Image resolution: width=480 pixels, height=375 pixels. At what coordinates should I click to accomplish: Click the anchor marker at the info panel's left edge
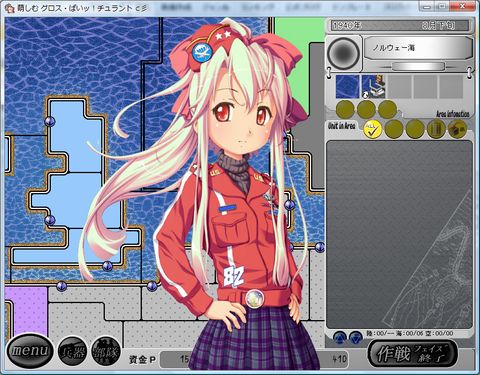[x=320, y=247]
